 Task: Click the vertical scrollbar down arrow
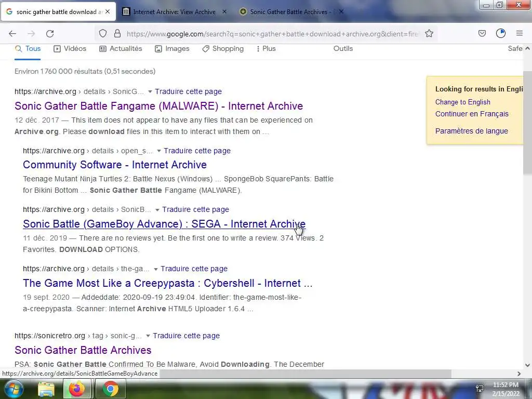[x=528, y=365]
